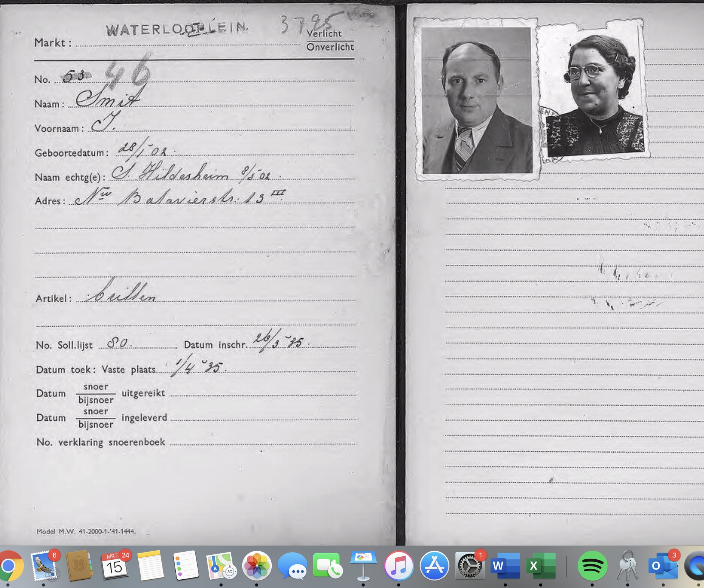Click the man's portrait photo
The height and width of the screenshot is (588, 704).
tap(477, 100)
